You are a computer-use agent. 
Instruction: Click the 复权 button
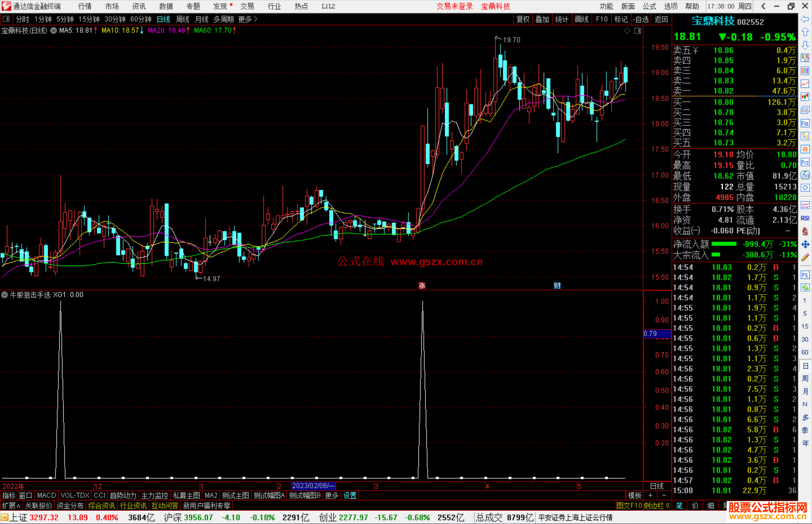523,19
